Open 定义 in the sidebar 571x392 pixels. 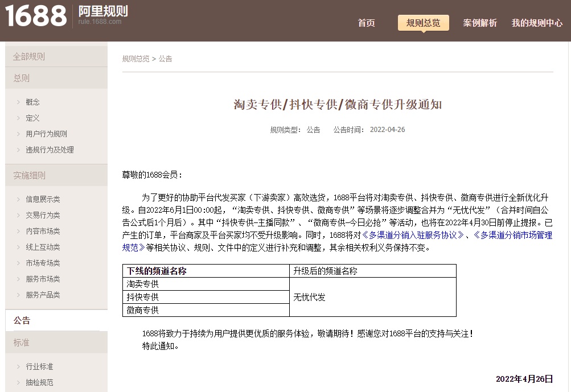click(32, 118)
